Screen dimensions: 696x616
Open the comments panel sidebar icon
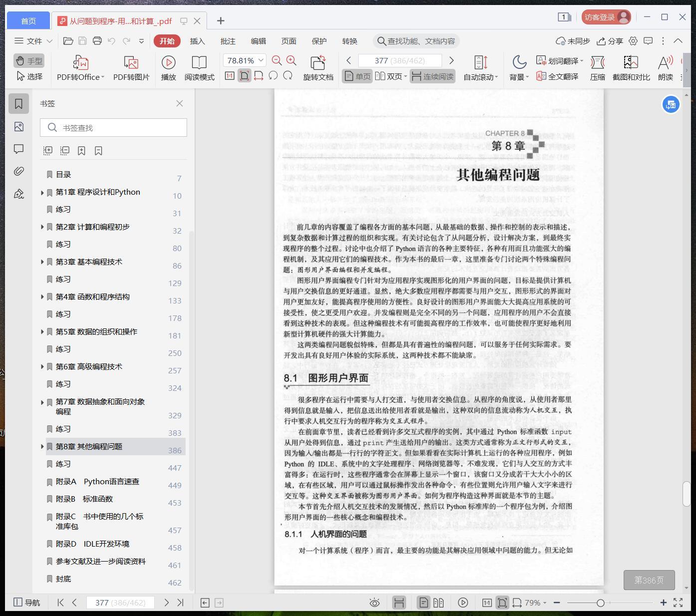tap(18, 149)
